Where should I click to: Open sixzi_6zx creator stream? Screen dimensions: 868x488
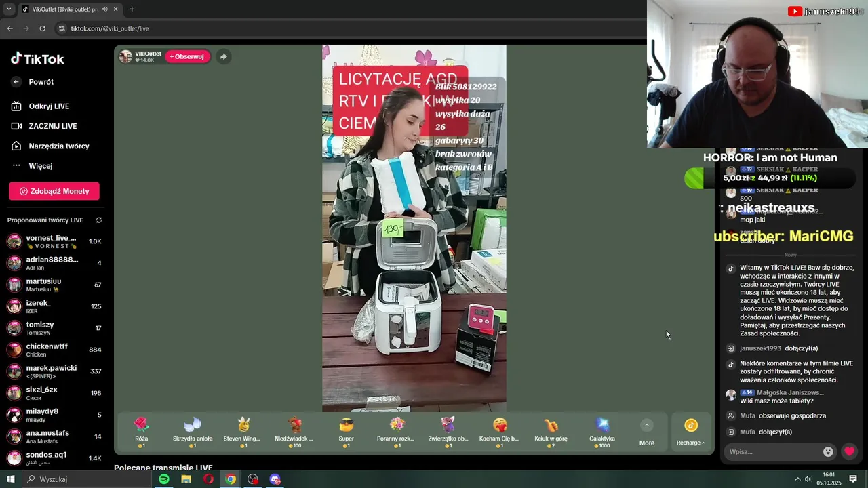[54, 393]
